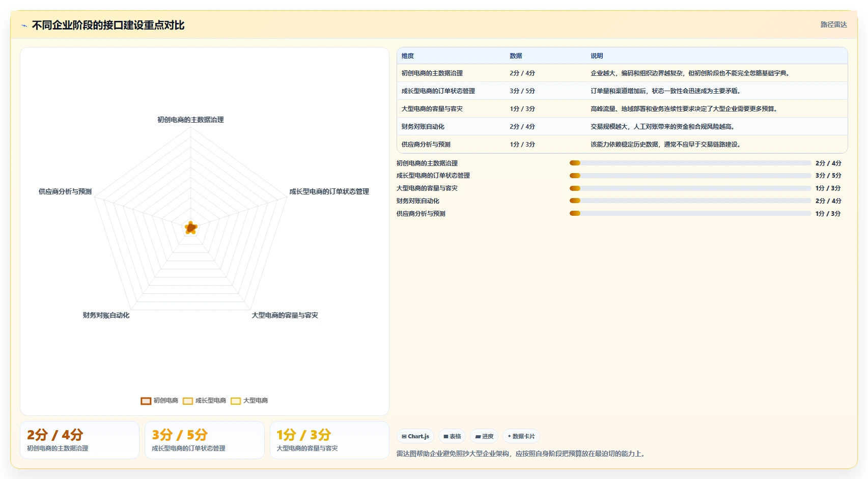Click the table score in the 财务对账自动化 row

(522, 127)
